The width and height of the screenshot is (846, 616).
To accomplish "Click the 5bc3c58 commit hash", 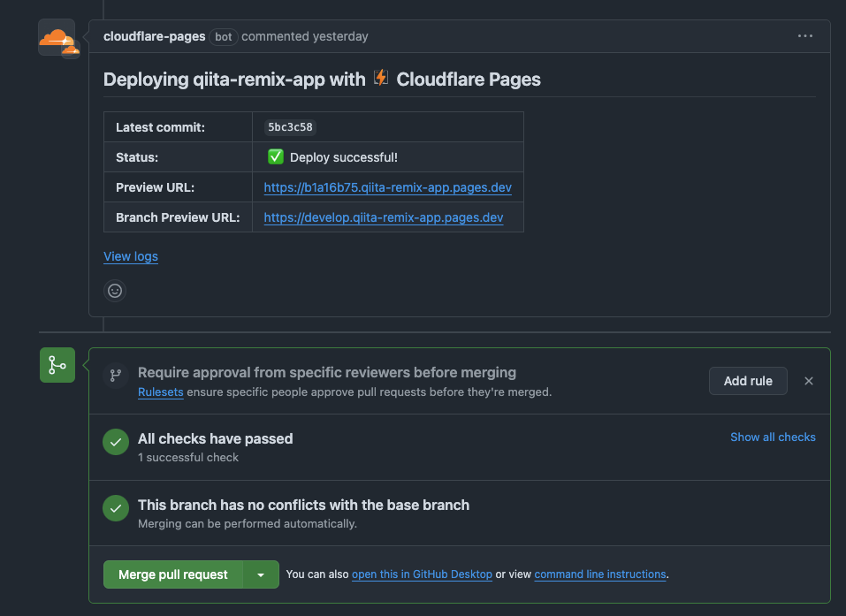I will 290,127.
